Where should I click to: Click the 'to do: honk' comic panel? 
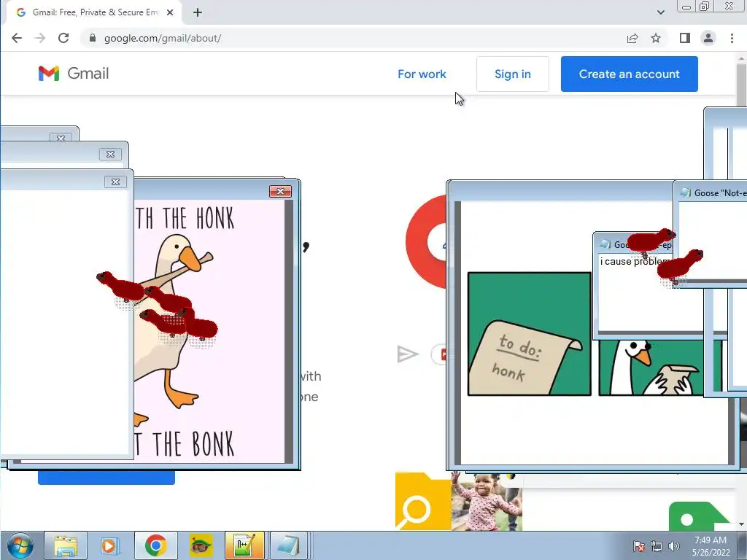530,334
